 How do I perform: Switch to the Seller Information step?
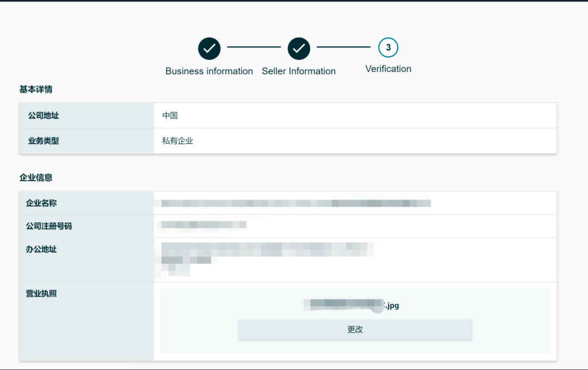coord(299,71)
